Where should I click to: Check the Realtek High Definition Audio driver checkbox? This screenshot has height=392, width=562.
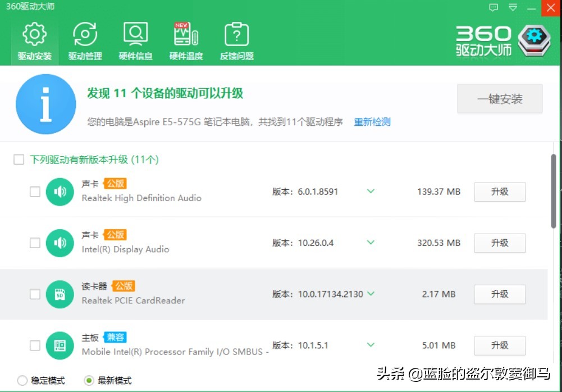click(x=35, y=192)
